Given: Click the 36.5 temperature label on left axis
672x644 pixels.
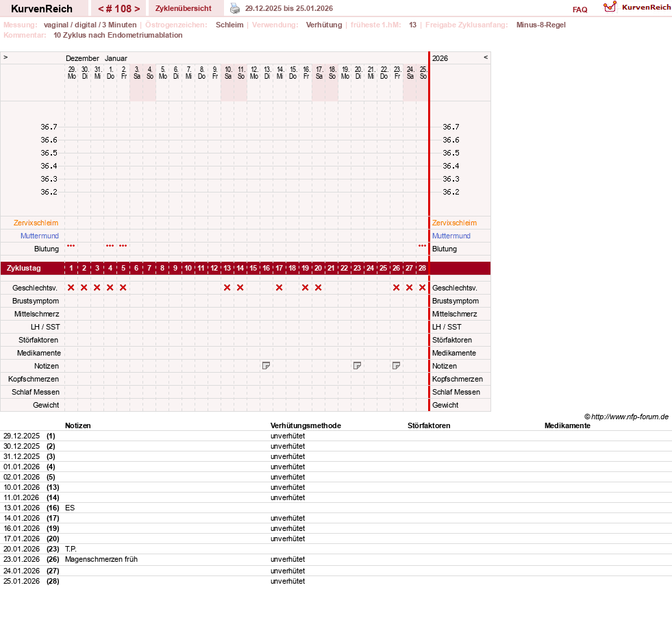Looking at the screenshot, I should [49, 153].
